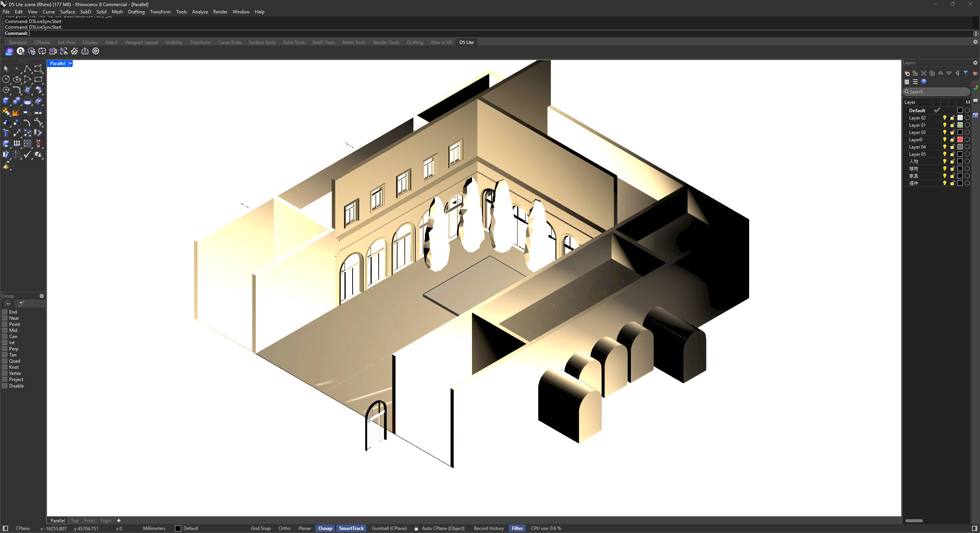Enable the Perp object snap checkbox
This screenshot has width=980, height=533.
coord(5,349)
